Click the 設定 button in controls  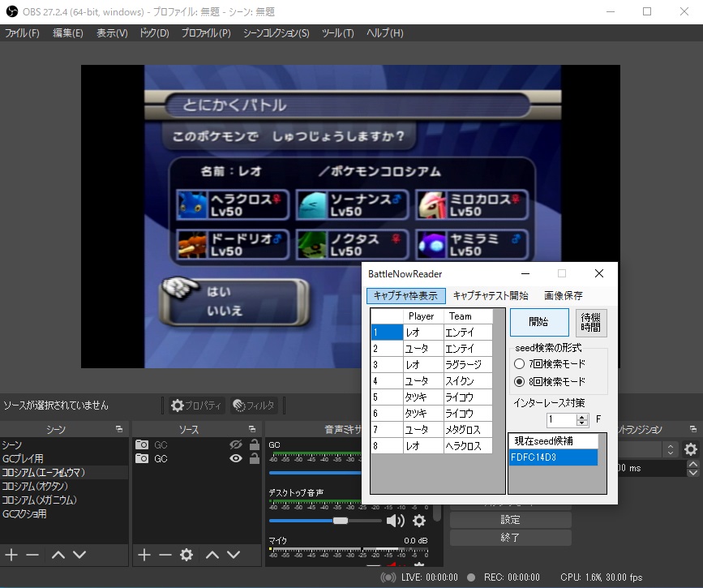(510, 520)
